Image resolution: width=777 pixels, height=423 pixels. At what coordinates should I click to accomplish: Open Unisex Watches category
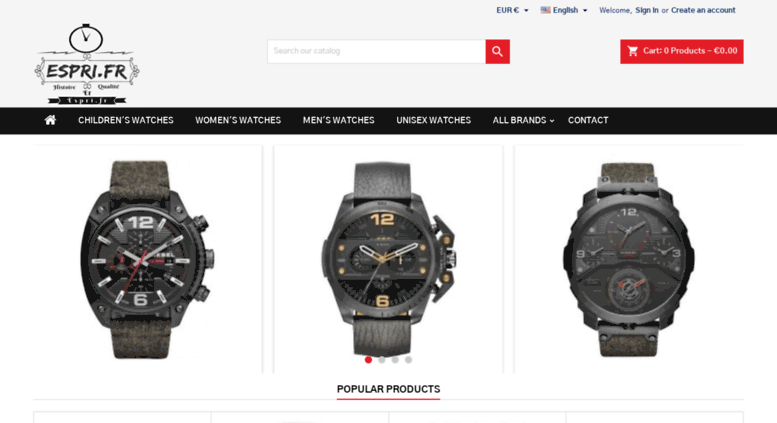click(x=434, y=120)
